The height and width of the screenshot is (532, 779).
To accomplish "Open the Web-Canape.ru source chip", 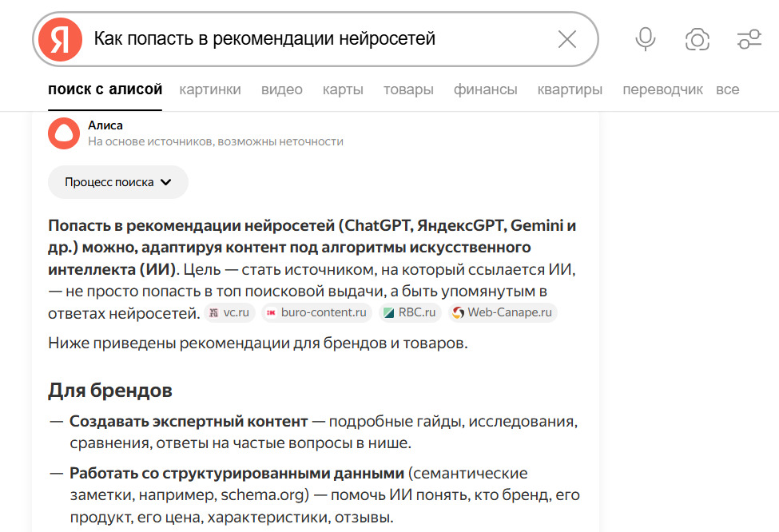I will coord(503,312).
